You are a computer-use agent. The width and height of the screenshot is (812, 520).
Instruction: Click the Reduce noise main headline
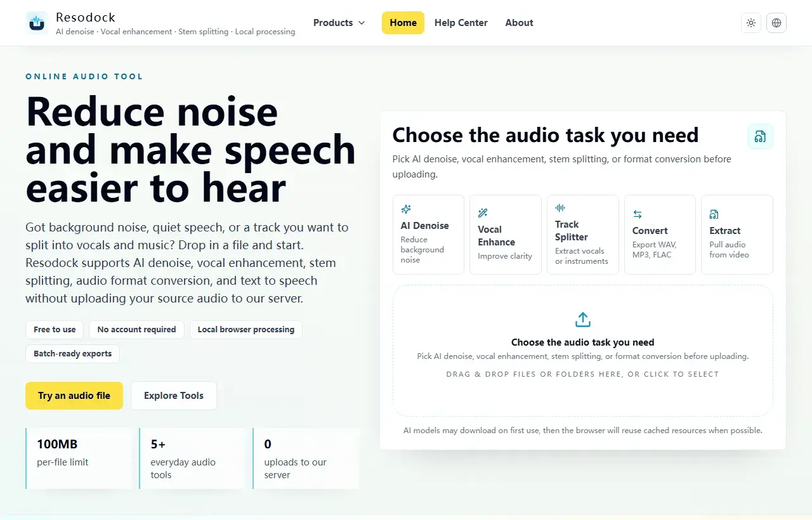[x=190, y=150]
